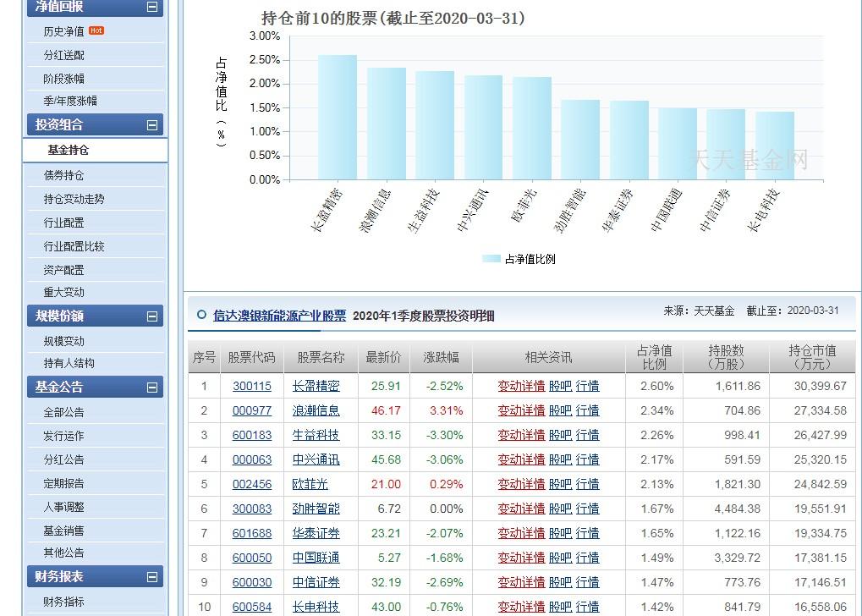
Task: Open 股吧 for the 中国联通 row
Action: click(560, 558)
